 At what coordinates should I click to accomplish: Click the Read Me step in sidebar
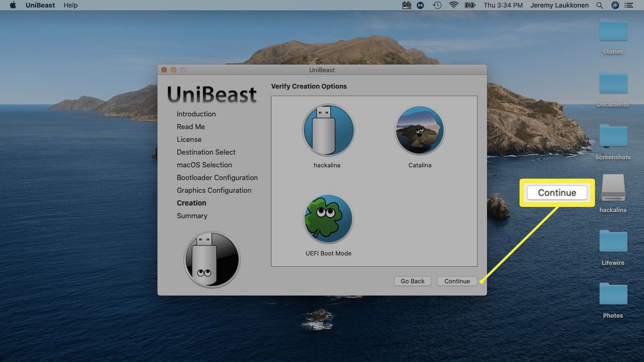point(191,127)
